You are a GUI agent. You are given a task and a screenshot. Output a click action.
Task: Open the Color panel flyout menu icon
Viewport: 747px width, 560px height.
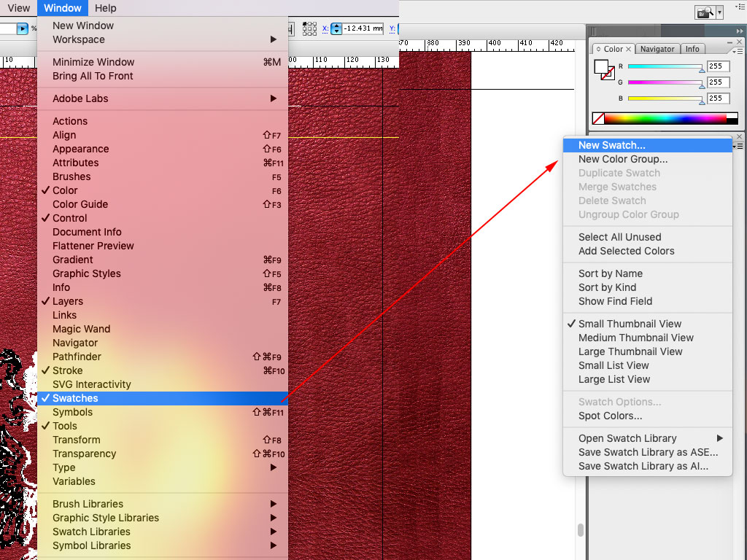[x=737, y=50]
